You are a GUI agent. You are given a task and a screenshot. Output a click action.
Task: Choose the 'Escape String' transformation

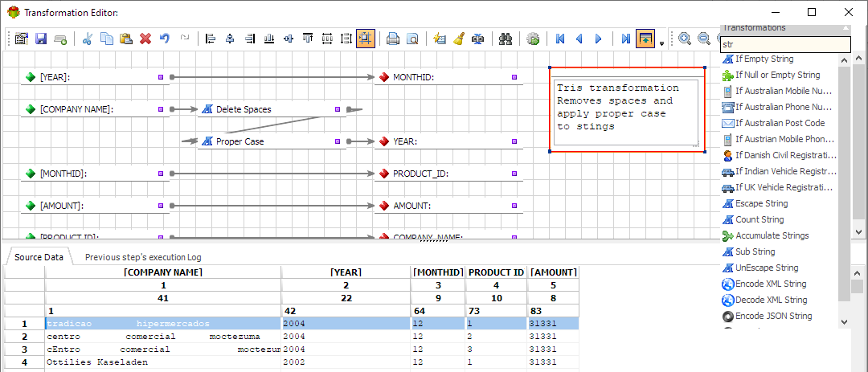[761, 203]
